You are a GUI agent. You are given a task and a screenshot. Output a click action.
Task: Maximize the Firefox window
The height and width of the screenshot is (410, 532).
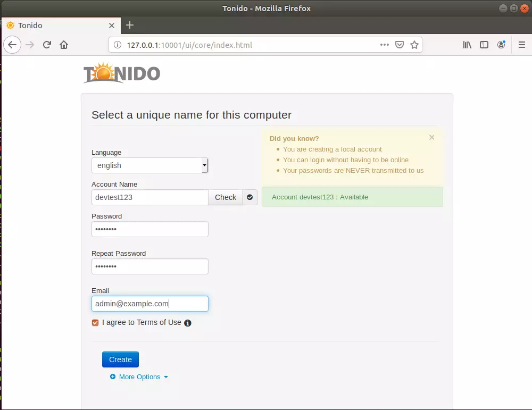click(514, 8)
